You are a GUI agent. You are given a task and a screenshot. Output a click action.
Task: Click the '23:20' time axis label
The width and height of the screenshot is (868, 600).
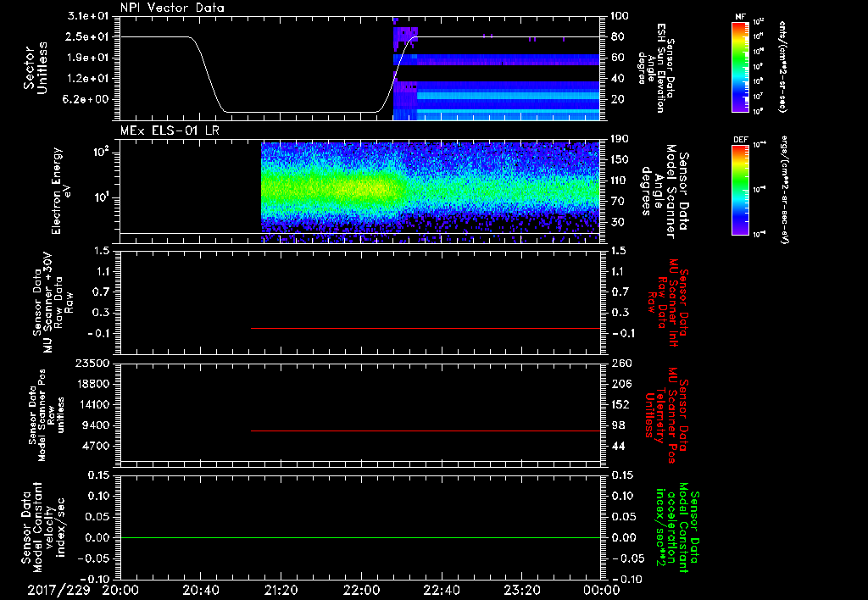(521, 591)
